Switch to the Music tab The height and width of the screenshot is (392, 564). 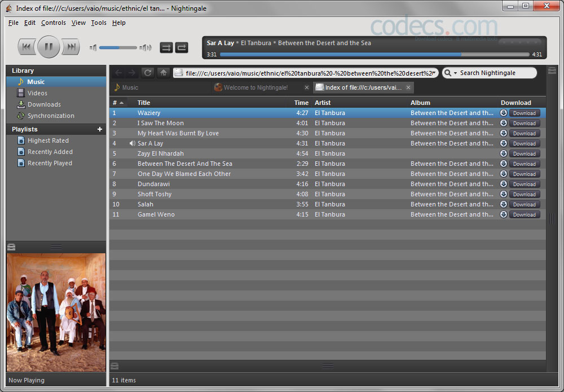click(x=161, y=87)
